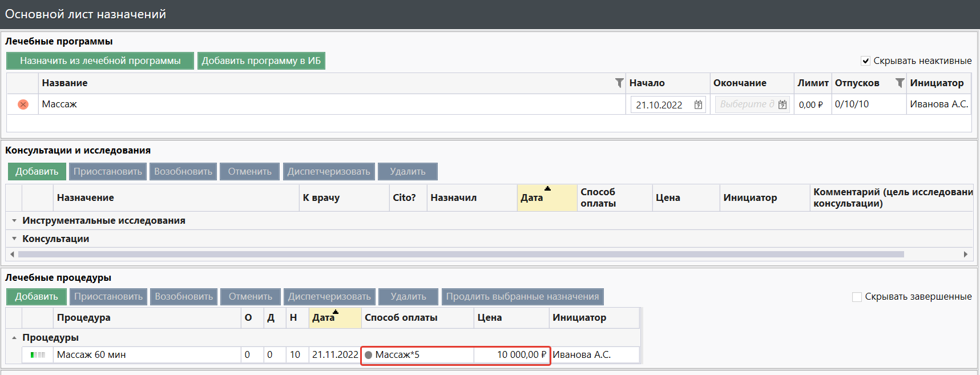Viewport: 980px width, 375px height.
Task: Collapse the Процедуры group
Action: pyautogui.click(x=14, y=338)
